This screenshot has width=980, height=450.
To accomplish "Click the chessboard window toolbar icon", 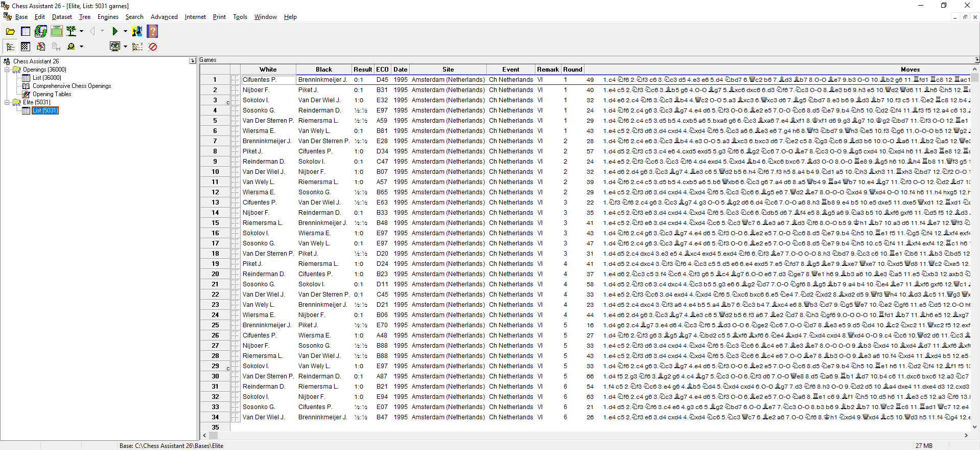I will pos(26,47).
